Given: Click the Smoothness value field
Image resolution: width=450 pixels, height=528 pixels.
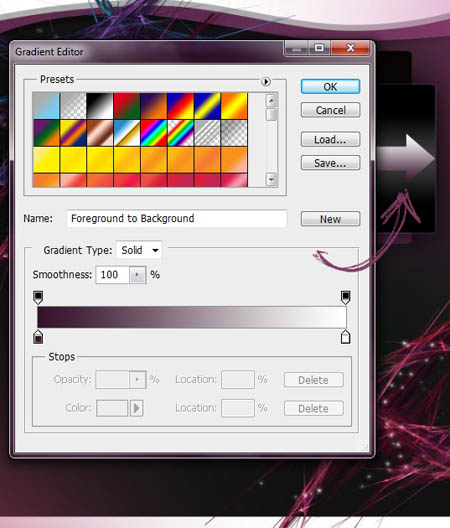Looking at the screenshot, I should click(112, 275).
